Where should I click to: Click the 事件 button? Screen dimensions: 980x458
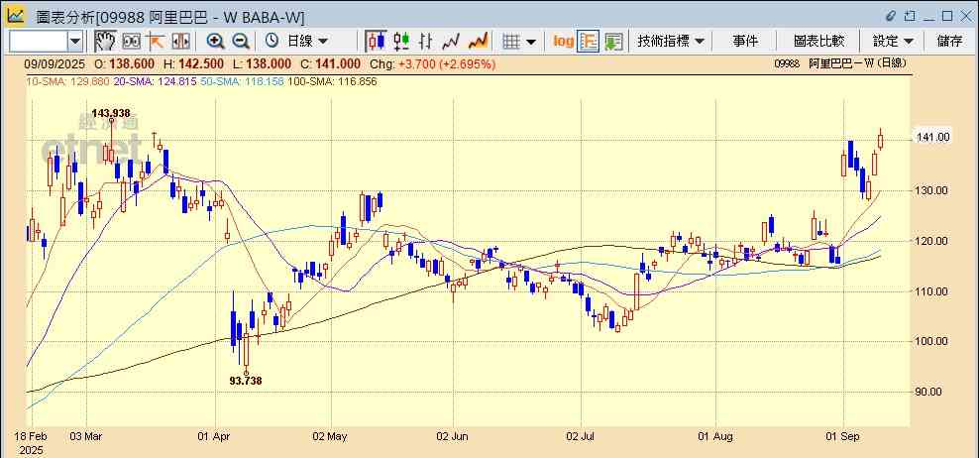point(745,42)
